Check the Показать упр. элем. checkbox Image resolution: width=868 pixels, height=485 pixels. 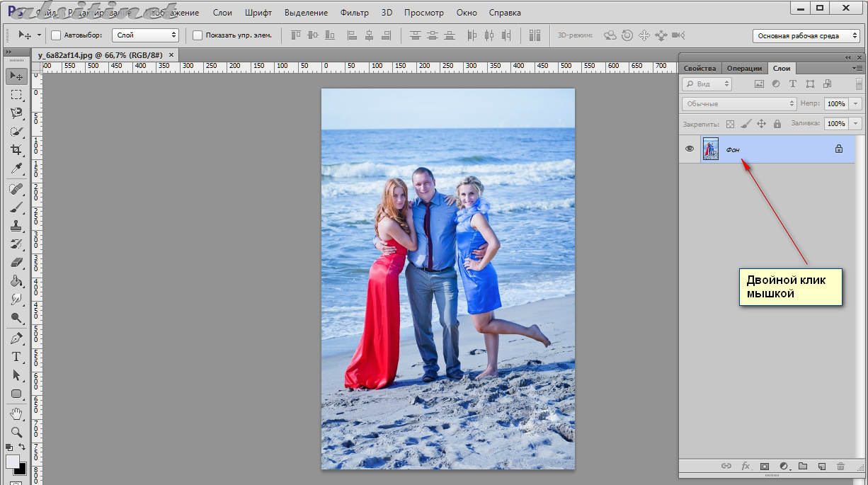click(x=198, y=35)
